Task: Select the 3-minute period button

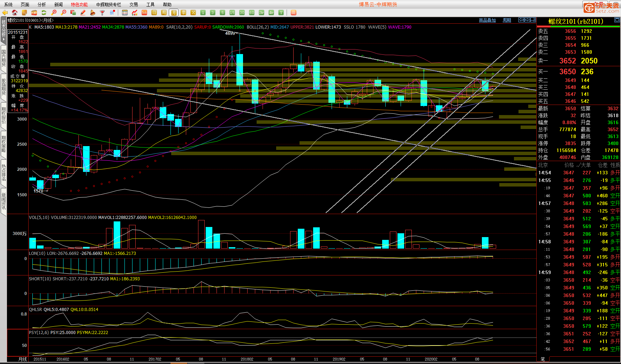Action: tap(213, 13)
